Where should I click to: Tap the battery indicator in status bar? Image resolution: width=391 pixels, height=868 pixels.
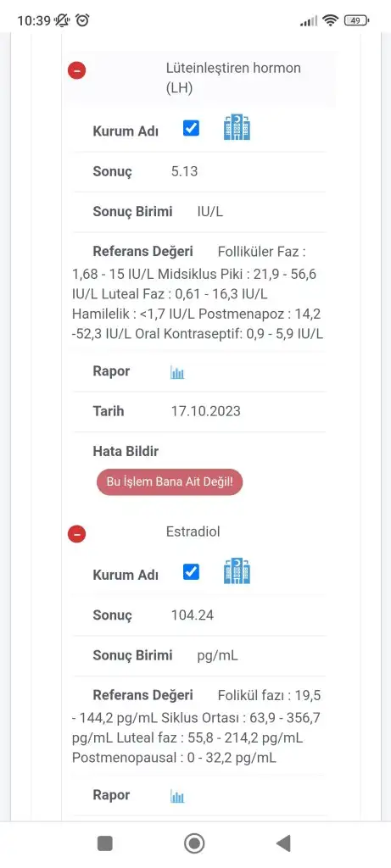tap(356, 20)
